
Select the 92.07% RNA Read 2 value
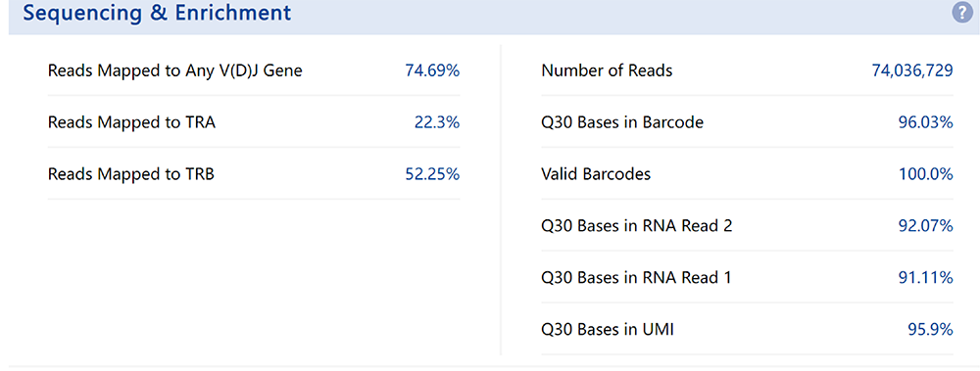[x=926, y=225]
